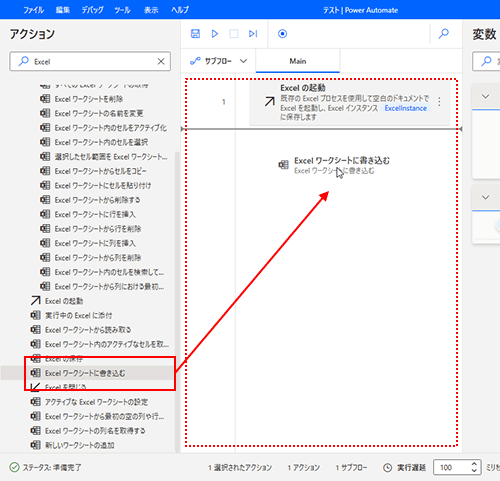The height and width of the screenshot is (481, 500).
Task: Select the Excel の起動 step in the flow
Action: click(349, 102)
